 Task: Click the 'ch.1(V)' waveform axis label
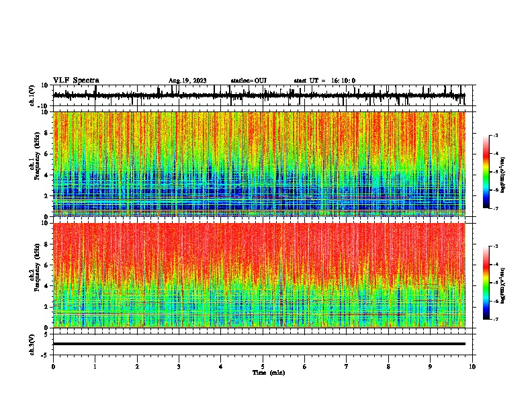pos(32,95)
